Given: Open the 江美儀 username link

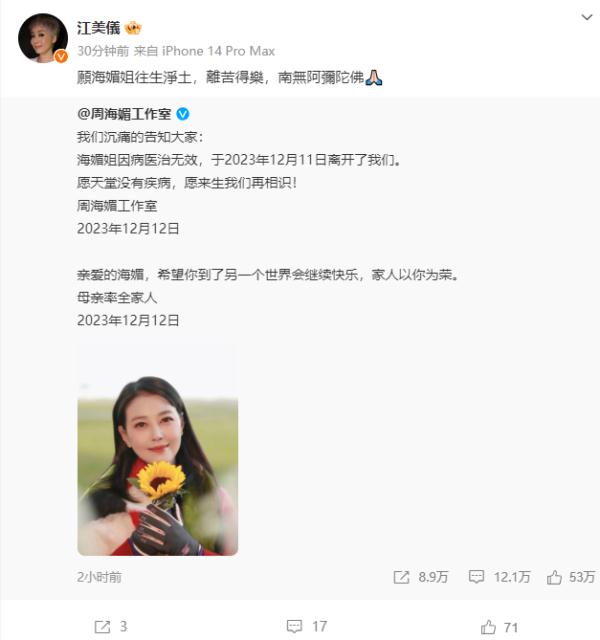Looking at the screenshot, I should pyautogui.click(x=98, y=28).
